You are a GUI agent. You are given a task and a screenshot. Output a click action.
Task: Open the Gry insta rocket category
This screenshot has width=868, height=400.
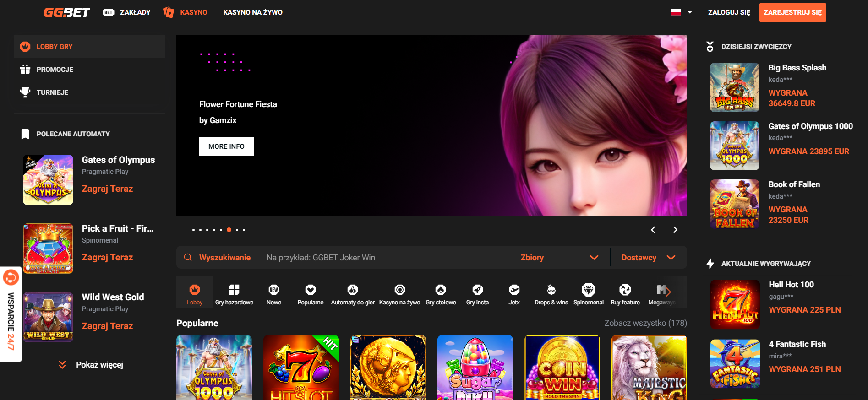(477, 294)
